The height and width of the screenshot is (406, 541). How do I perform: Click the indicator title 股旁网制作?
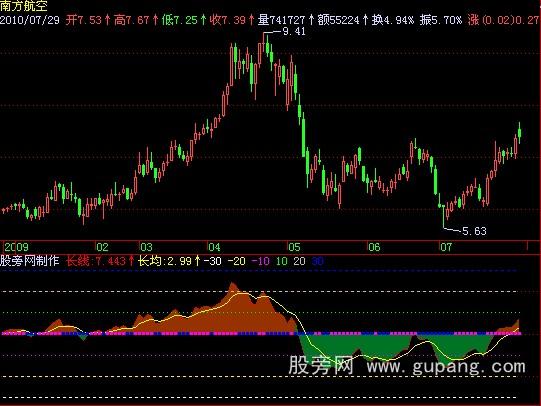(x=30, y=261)
